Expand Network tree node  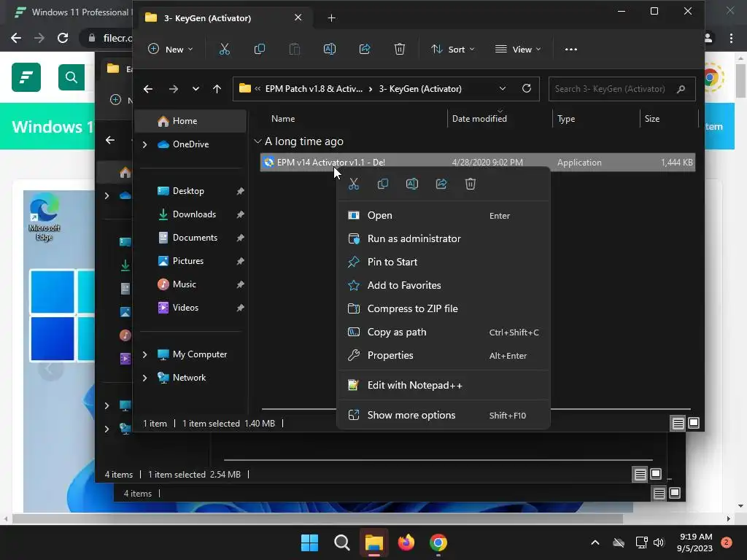point(145,378)
